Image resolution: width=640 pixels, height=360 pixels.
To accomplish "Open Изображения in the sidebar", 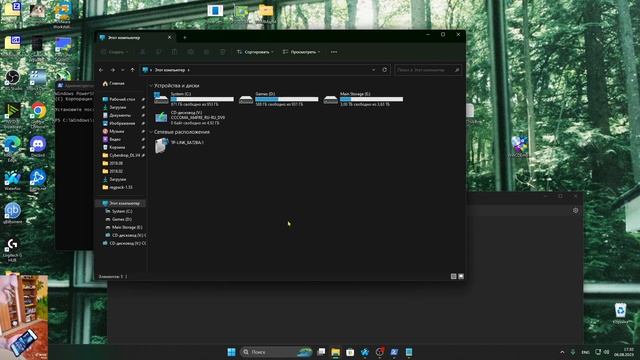I will pyautogui.click(x=122, y=123).
